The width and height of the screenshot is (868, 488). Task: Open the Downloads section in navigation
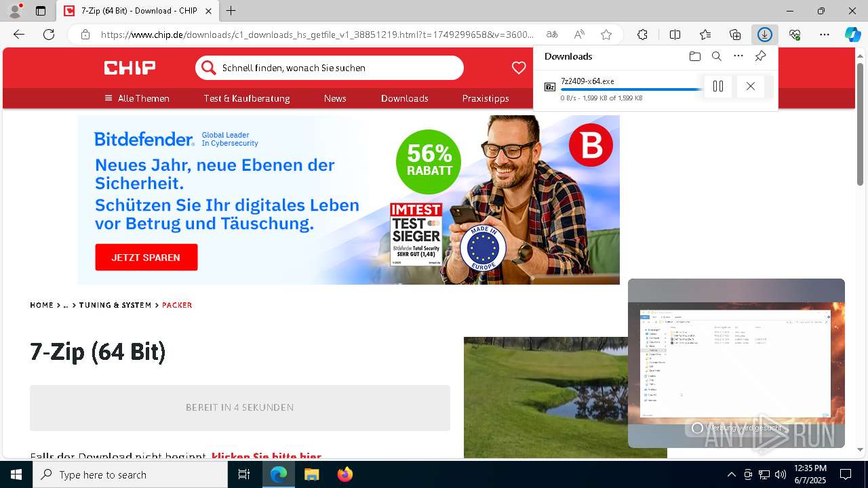pos(404,98)
